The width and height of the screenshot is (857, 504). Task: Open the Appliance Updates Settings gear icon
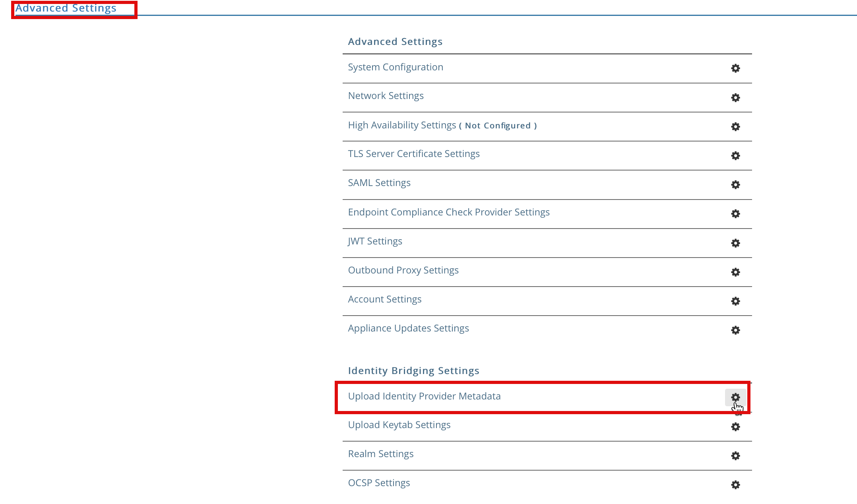coord(735,330)
